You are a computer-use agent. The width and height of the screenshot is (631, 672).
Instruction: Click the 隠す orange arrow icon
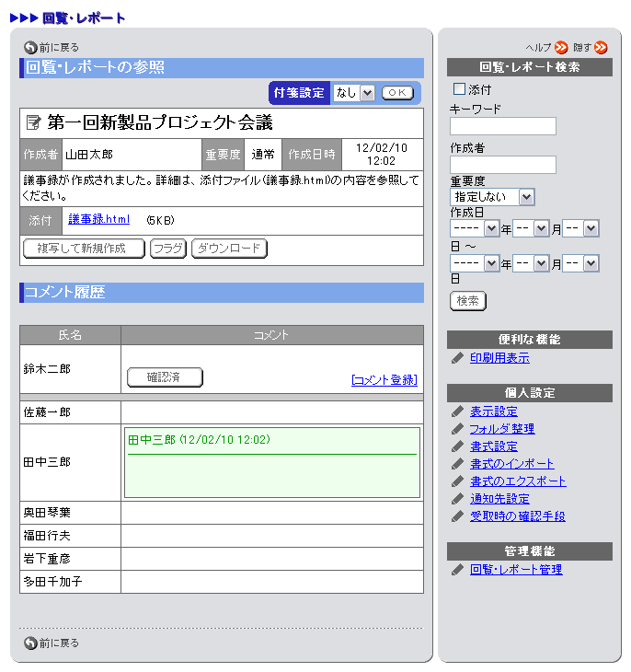pos(601,47)
